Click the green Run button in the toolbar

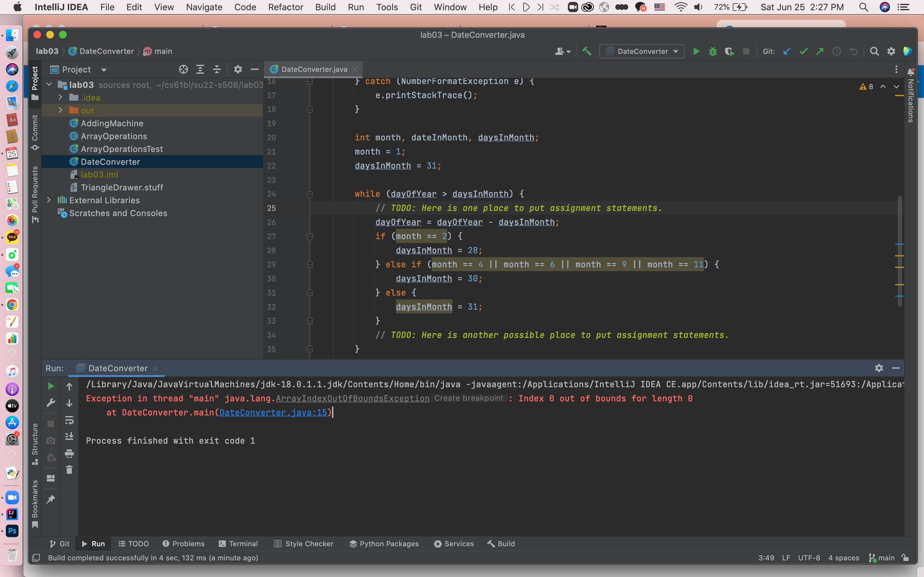click(696, 51)
